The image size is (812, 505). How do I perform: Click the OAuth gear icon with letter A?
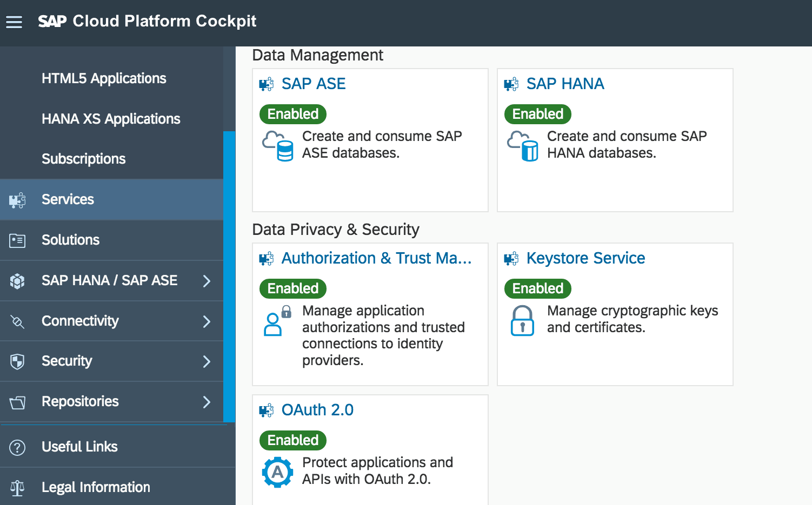277,473
